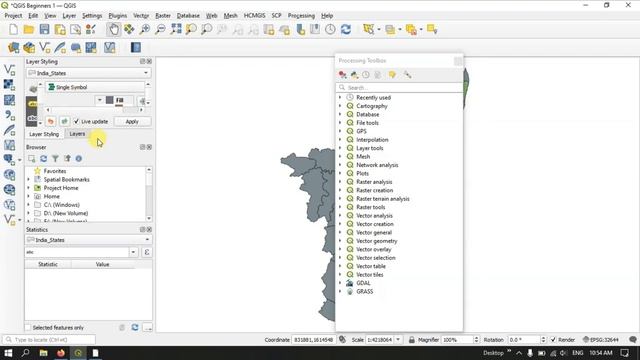The width and height of the screenshot is (640, 360).
Task: Toggle Render checkbox in status bar
Action: (x=553, y=340)
